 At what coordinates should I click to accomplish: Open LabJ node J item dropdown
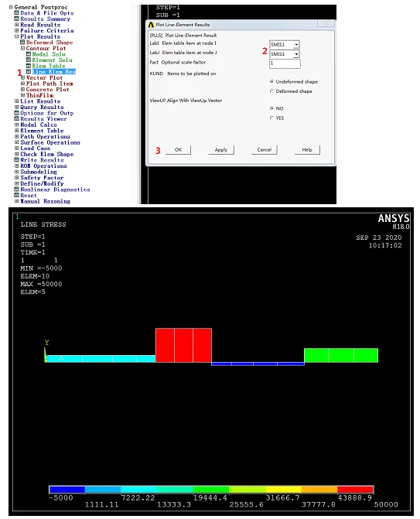(296, 54)
